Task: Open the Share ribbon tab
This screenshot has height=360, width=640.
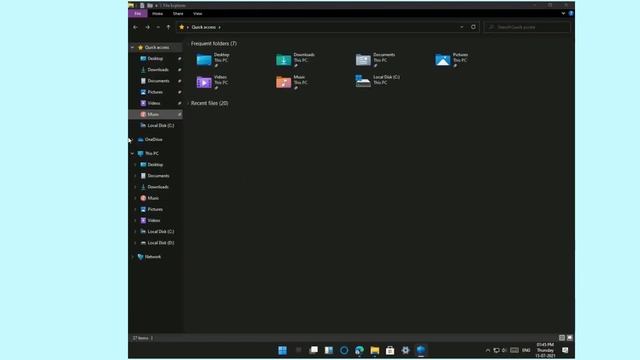Action: click(x=178, y=13)
